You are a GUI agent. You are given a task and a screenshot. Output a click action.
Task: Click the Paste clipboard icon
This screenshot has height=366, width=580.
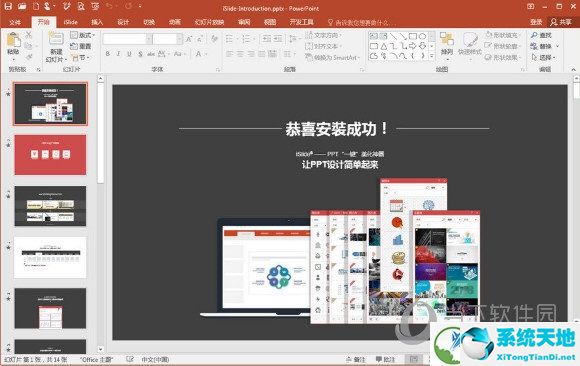tap(13, 40)
